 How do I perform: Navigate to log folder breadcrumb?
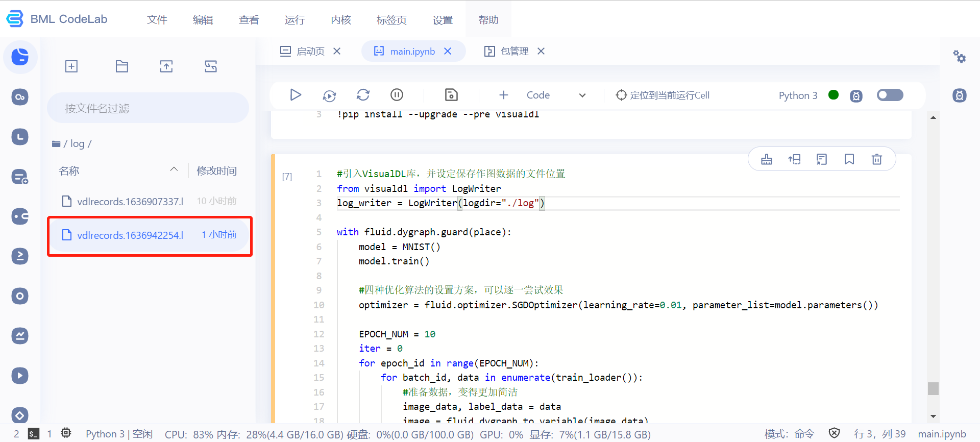(x=78, y=143)
